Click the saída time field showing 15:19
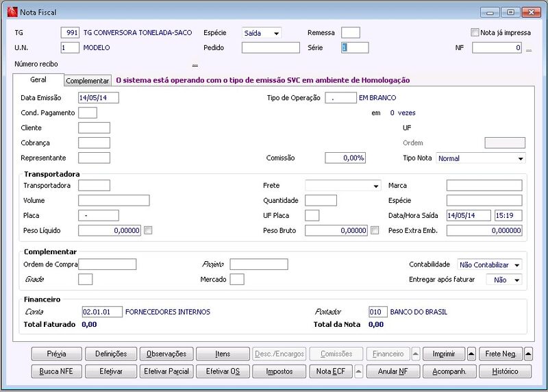Screen dimensions: 548x392 coord(508,215)
